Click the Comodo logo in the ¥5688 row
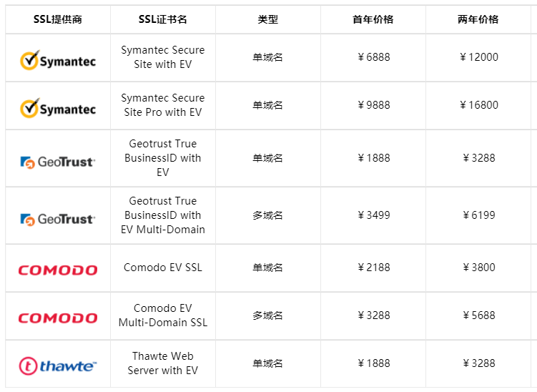537x392 pixels. point(58,318)
